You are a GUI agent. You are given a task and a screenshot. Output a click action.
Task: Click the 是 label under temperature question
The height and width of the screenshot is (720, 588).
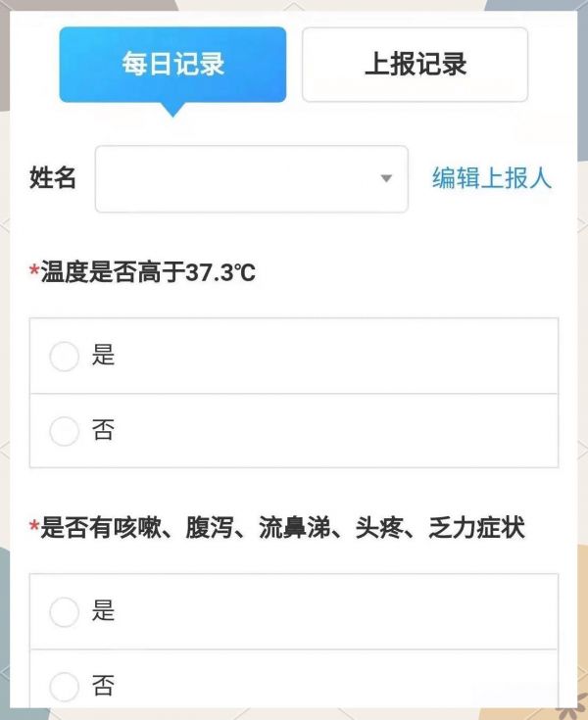click(103, 355)
